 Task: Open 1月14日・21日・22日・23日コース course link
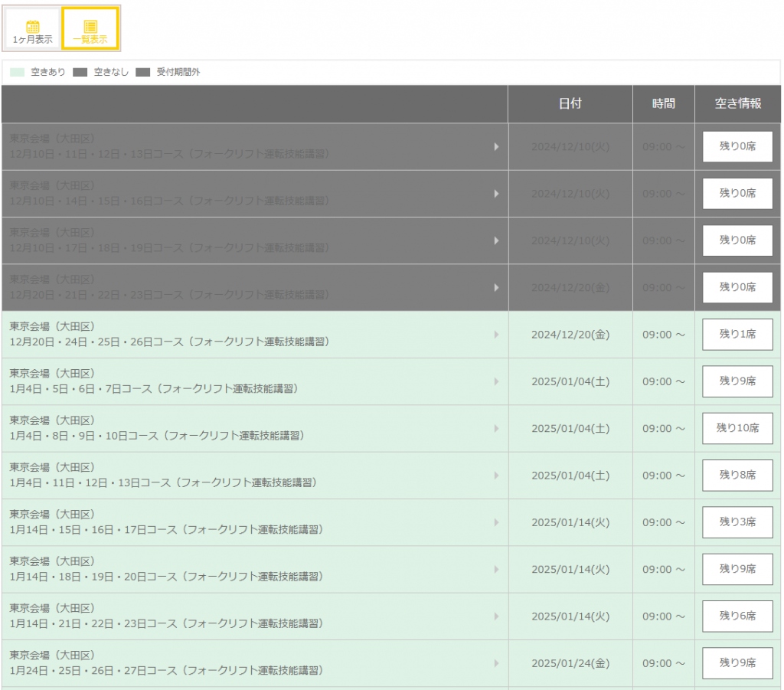[166, 623]
